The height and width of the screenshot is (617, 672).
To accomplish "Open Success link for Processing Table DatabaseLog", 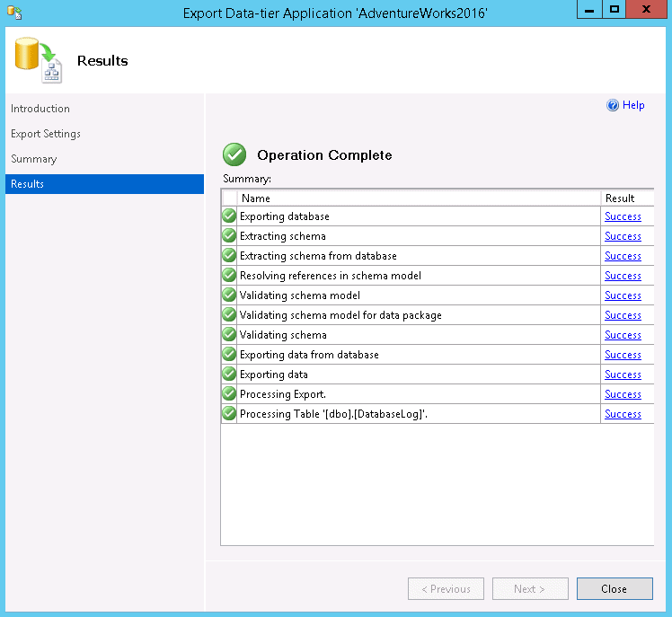I will (623, 414).
